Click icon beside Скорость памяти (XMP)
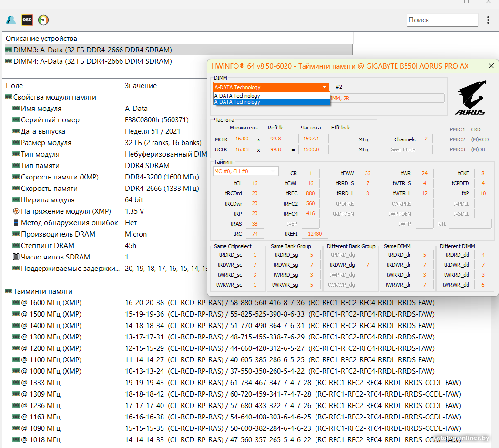The image size is (499, 448). click(x=16, y=177)
